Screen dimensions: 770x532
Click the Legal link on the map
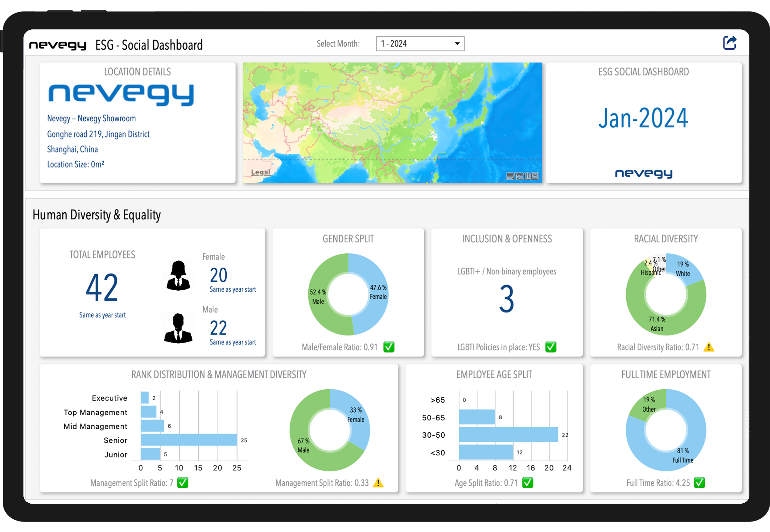[261, 172]
